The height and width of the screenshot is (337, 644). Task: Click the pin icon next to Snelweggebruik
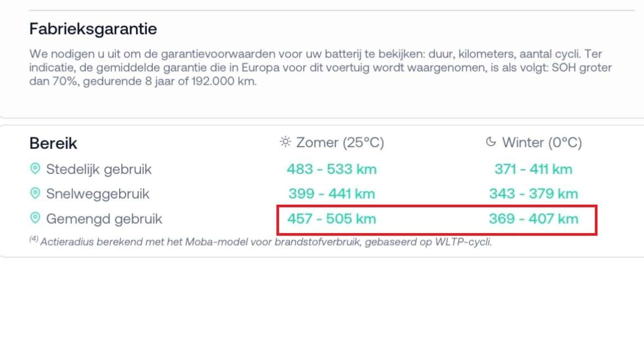click(35, 193)
